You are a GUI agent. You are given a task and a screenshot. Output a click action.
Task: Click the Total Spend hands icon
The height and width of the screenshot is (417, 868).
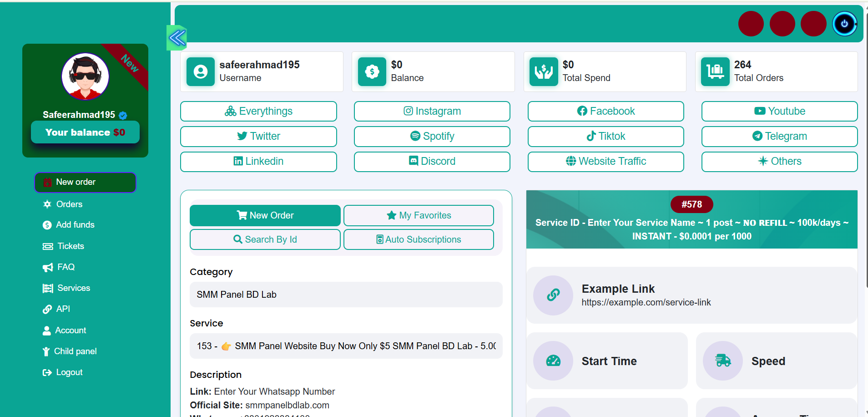[x=544, y=71]
